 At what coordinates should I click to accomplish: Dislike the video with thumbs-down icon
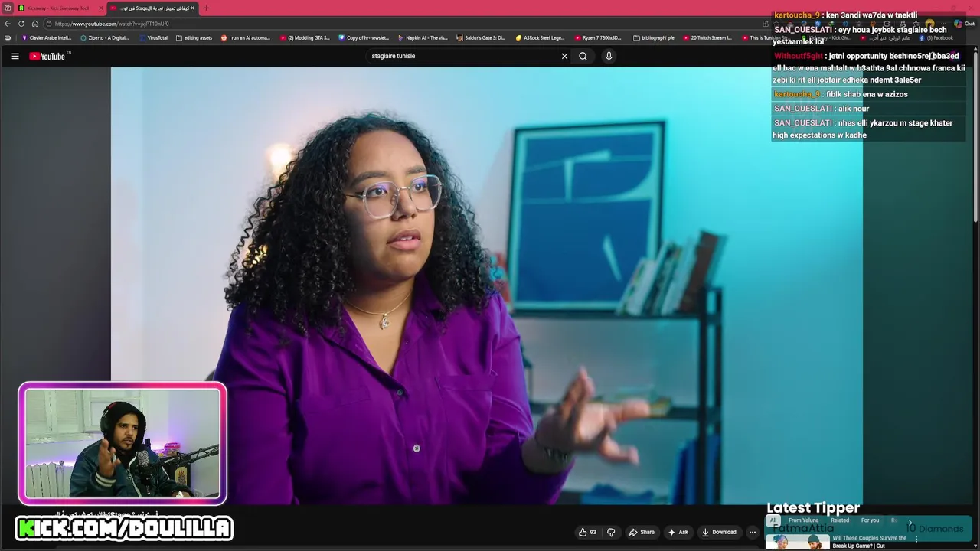611,532
